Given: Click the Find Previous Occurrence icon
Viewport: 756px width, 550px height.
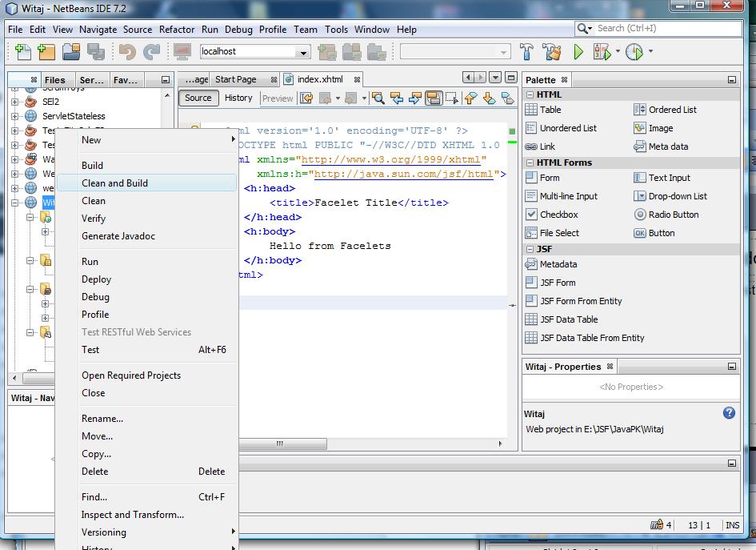Looking at the screenshot, I should tap(397, 98).
